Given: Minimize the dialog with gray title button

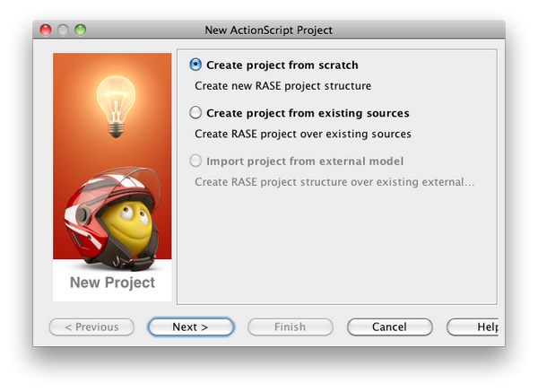Looking at the screenshot, I should coord(63,30).
